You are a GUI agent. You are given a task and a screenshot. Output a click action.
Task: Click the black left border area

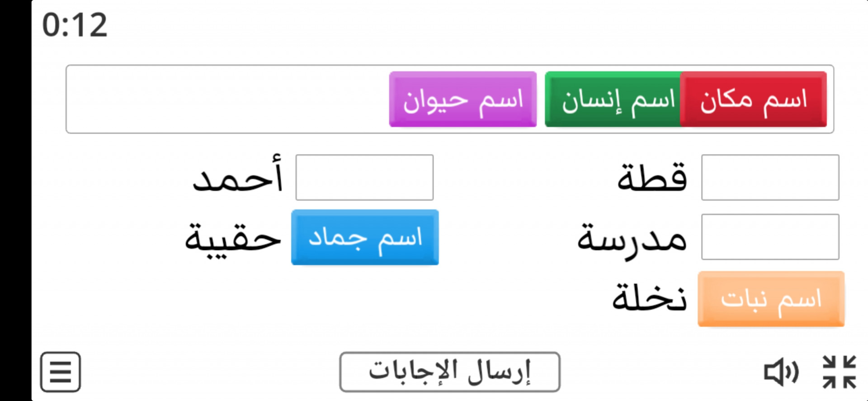click(x=15, y=200)
